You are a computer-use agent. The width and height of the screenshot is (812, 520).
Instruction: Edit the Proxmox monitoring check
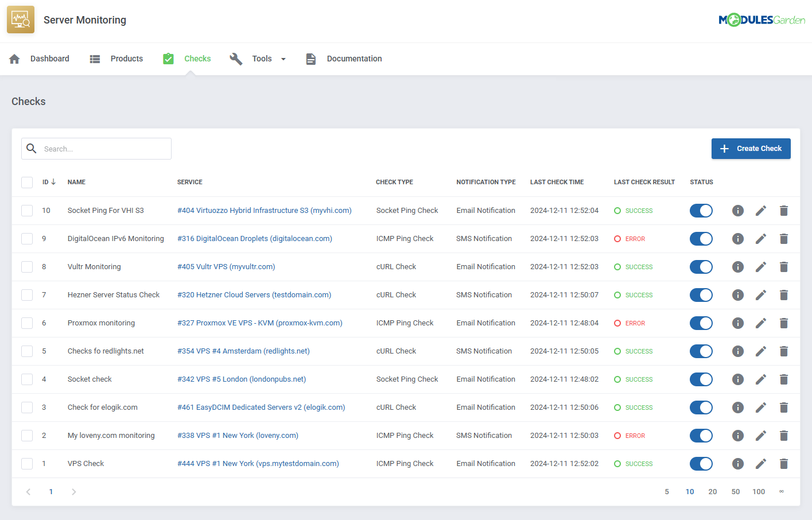[761, 323]
